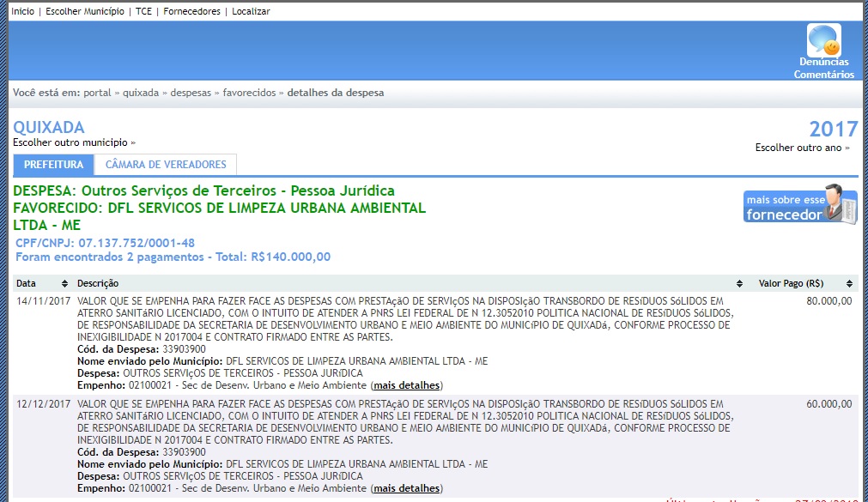Click 'Escolher outro ano' link
The image size is (868, 502).
coord(802,148)
